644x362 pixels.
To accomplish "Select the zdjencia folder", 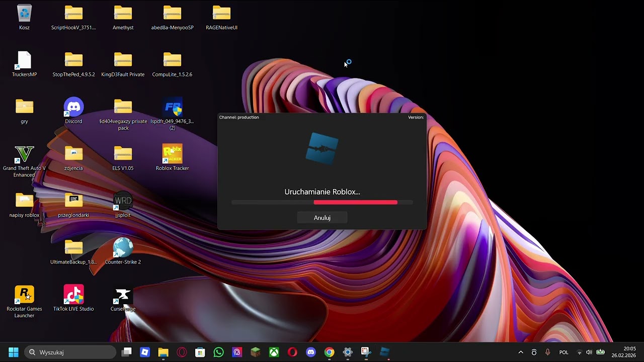I will pyautogui.click(x=73, y=158).
